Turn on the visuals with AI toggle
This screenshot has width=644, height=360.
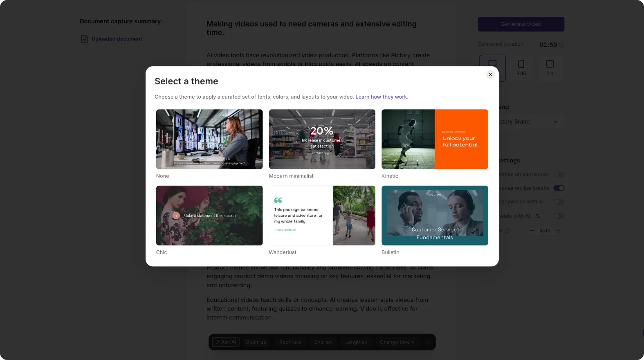click(x=559, y=216)
